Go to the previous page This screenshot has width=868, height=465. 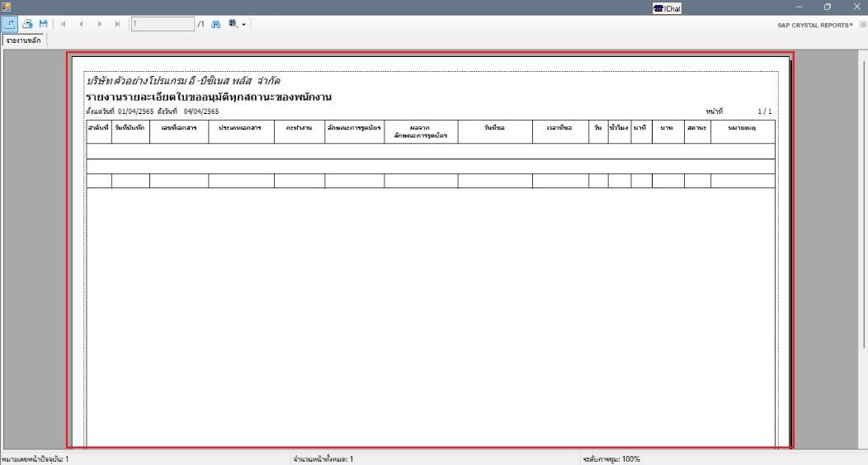pyautogui.click(x=81, y=25)
